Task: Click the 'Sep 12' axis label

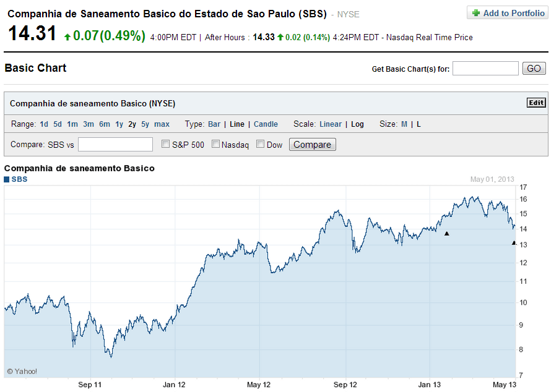Action: pos(345,385)
